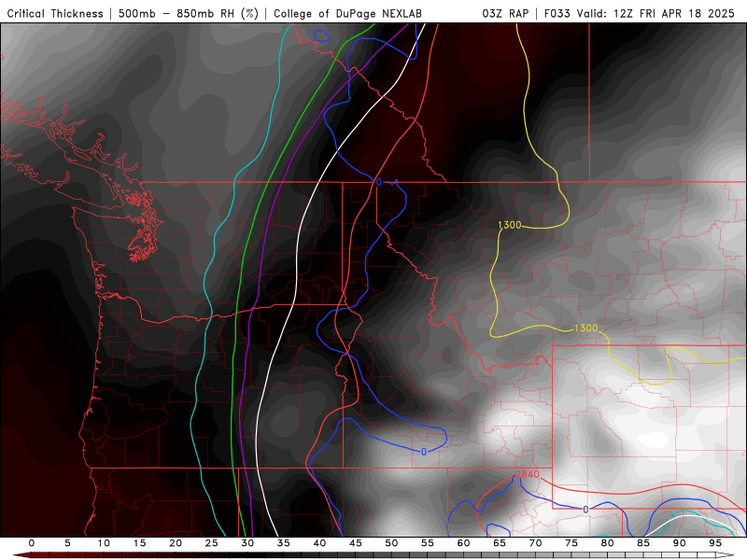Click the color scale "40" tick label
This screenshot has height=560, width=747.
[x=319, y=543]
